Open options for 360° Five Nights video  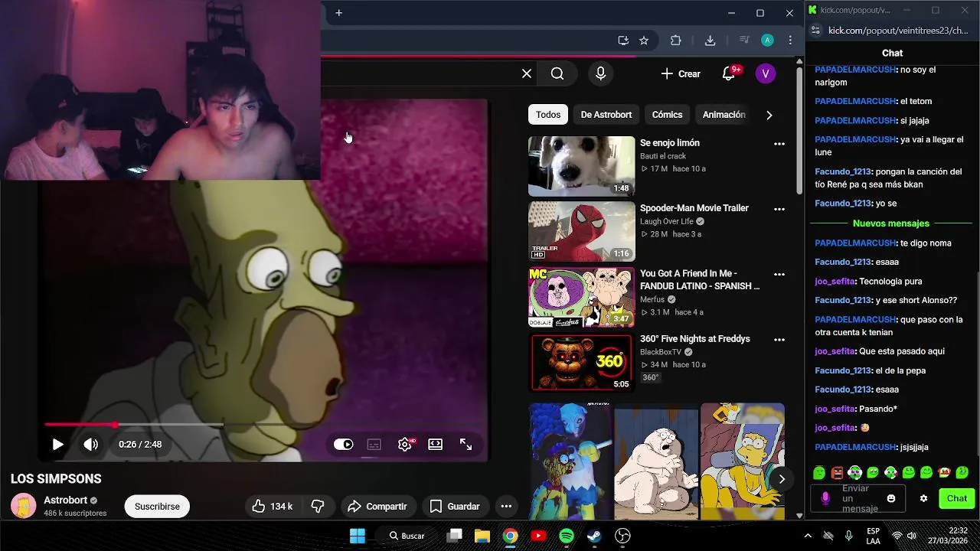pos(779,339)
